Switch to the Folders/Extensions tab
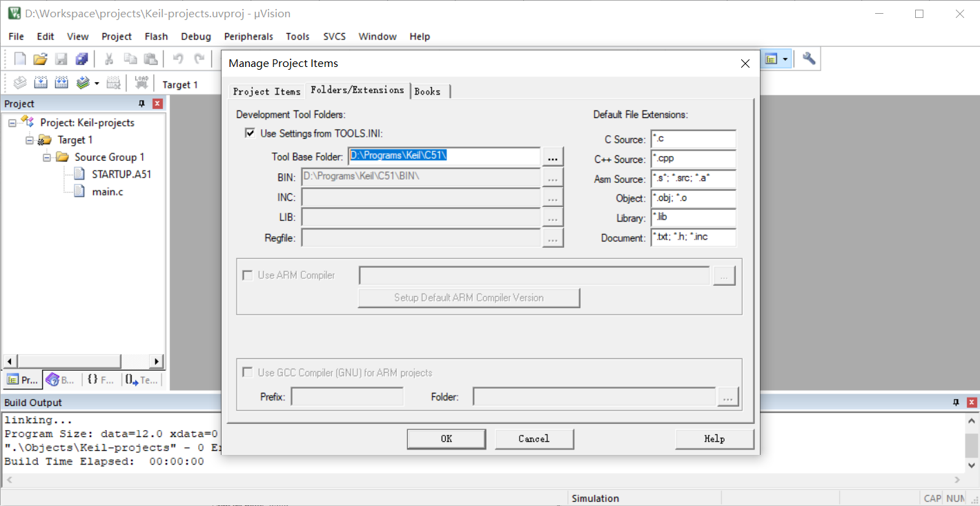 [x=357, y=90]
